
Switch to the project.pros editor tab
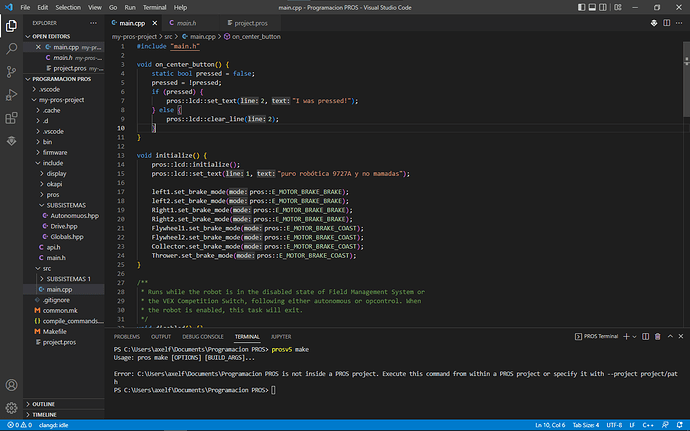pos(251,23)
